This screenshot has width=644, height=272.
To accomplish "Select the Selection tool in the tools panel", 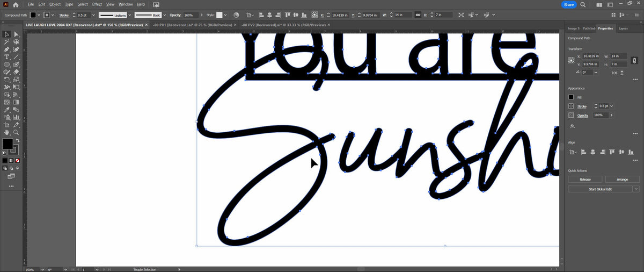I will (6, 34).
